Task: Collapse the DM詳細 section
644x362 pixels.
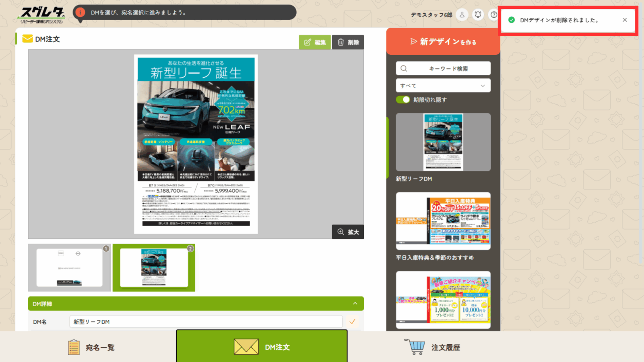Action: click(x=355, y=304)
